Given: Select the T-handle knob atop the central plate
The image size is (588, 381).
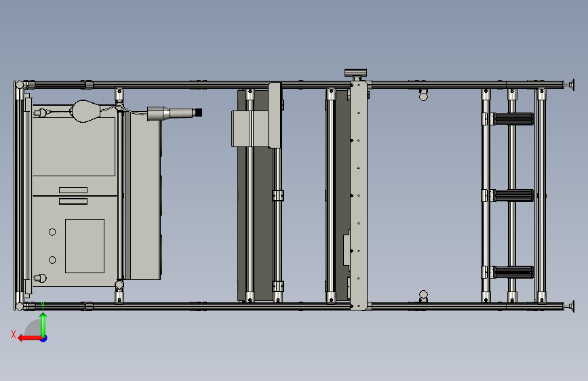Looking at the screenshot, I should 355,75.
